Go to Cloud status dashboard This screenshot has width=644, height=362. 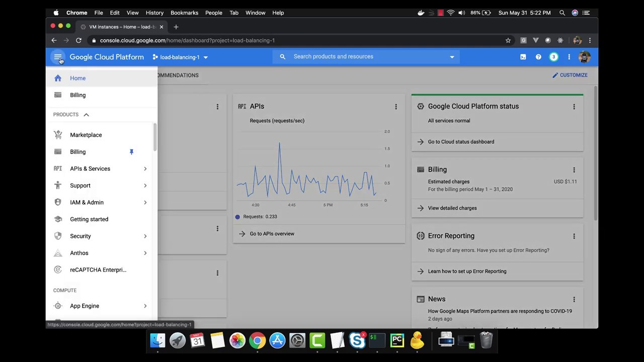(x=461, y=142)
